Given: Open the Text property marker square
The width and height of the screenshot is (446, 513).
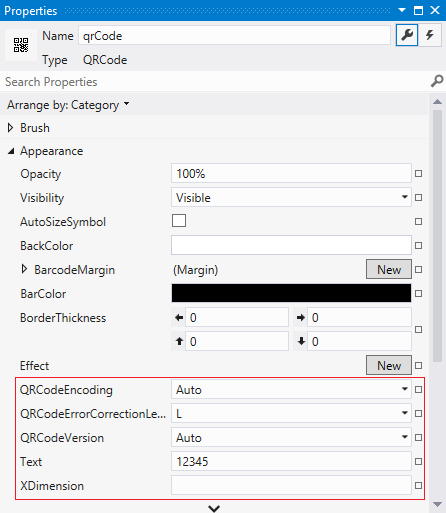Looking at the screenshot, I should coord(418,462).
